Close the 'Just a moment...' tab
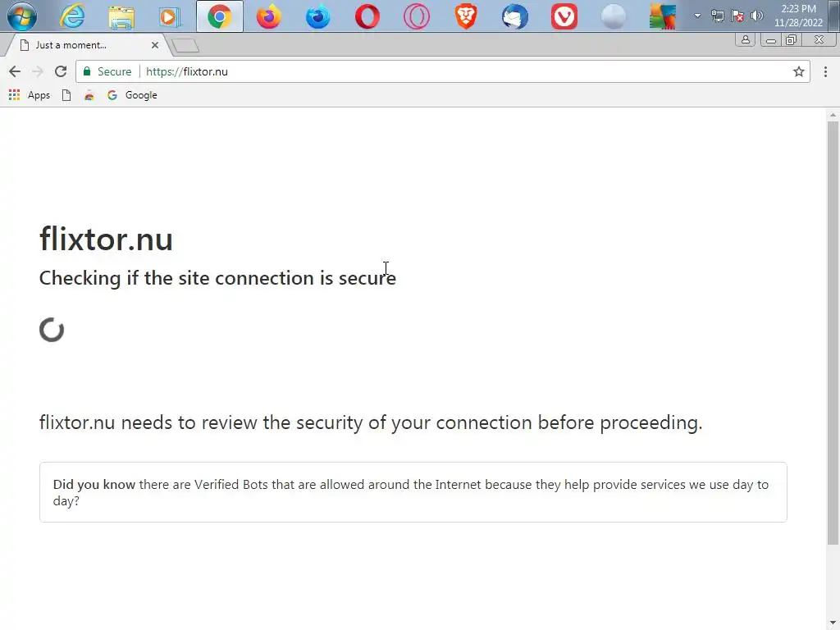The image size is (840, 630). (155, 45)
